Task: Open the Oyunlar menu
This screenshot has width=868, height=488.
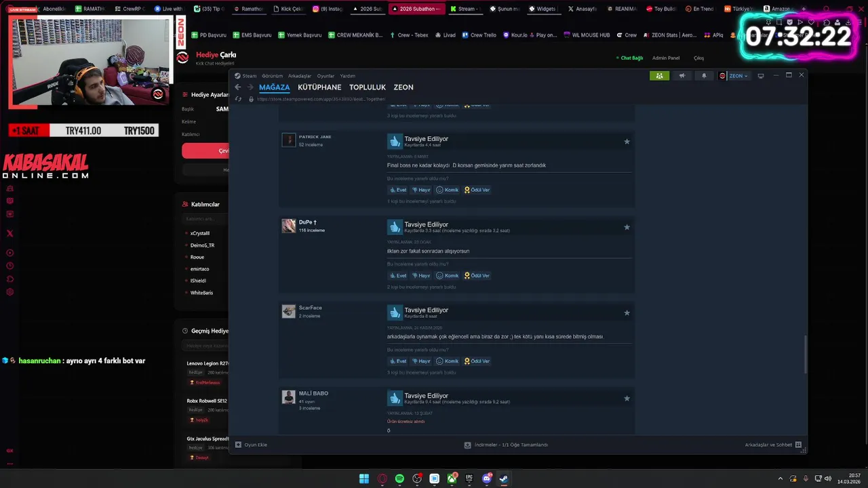Action: pos(325,76)
